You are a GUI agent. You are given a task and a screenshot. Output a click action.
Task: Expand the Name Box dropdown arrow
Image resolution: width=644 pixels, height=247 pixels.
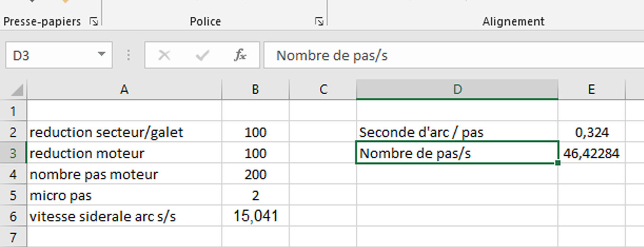click(x=101, y=55)
